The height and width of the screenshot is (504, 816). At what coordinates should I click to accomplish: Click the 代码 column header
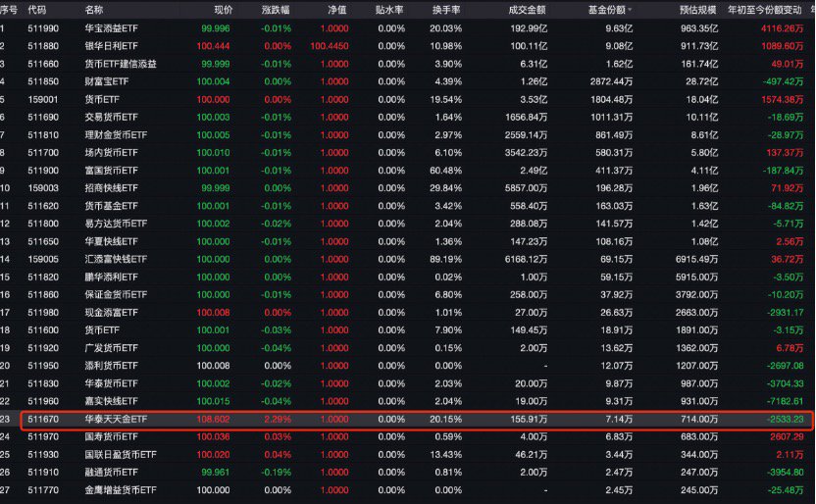pyautogui.click(x=37, y=10)
